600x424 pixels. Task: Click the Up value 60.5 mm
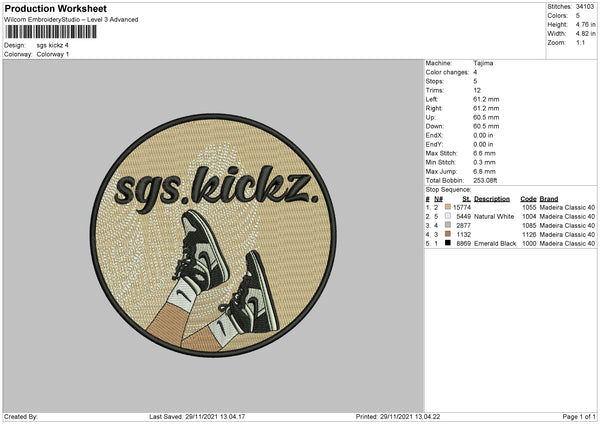[486, 117]
